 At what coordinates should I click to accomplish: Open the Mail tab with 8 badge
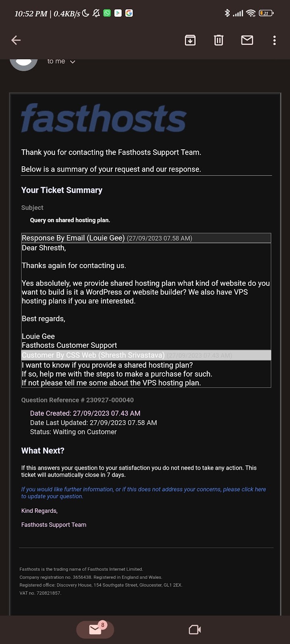95,629
